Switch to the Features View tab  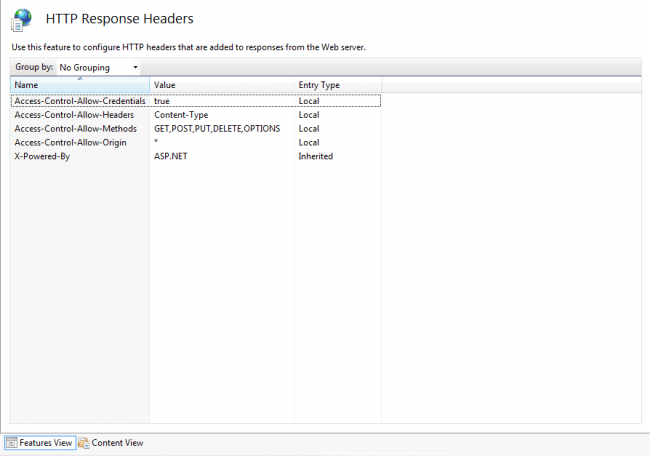click(x=40, y=443)
